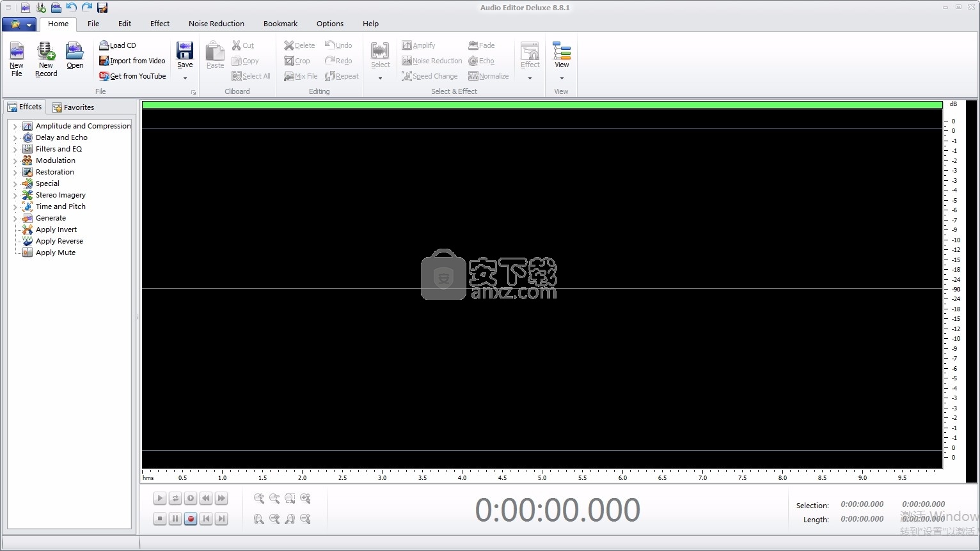Image resolution: width=980 pixels, height=551 pixels.
Task: Click the Play transport button
Action: (x=160, y=498)
